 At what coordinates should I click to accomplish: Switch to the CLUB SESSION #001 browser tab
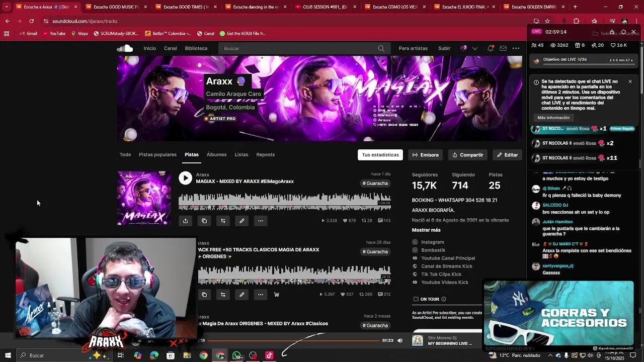click(325, 7)
